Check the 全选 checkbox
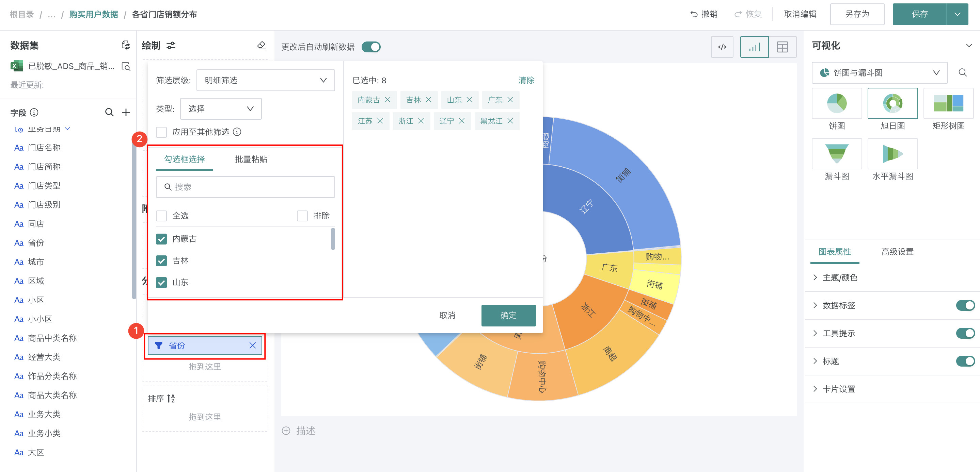The height and width of the screenshot is (472, 980). pos(161,216)
